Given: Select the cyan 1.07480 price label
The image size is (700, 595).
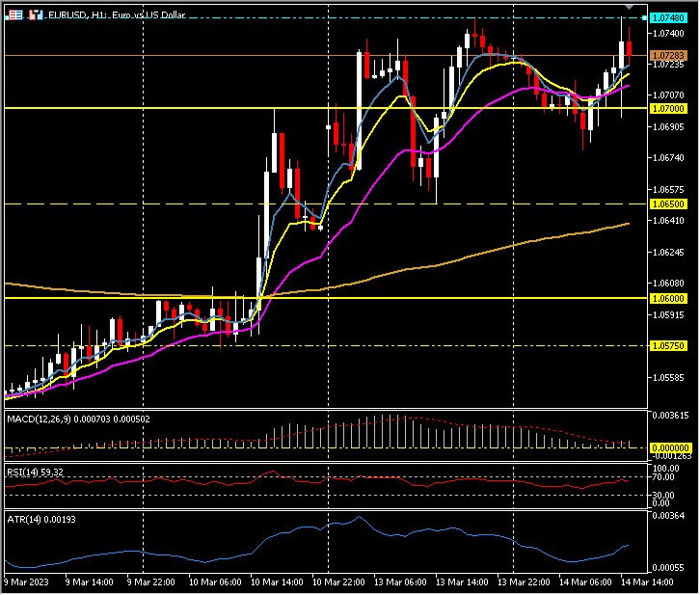Looking at the screenshot, I should click(x=669, y=18).
